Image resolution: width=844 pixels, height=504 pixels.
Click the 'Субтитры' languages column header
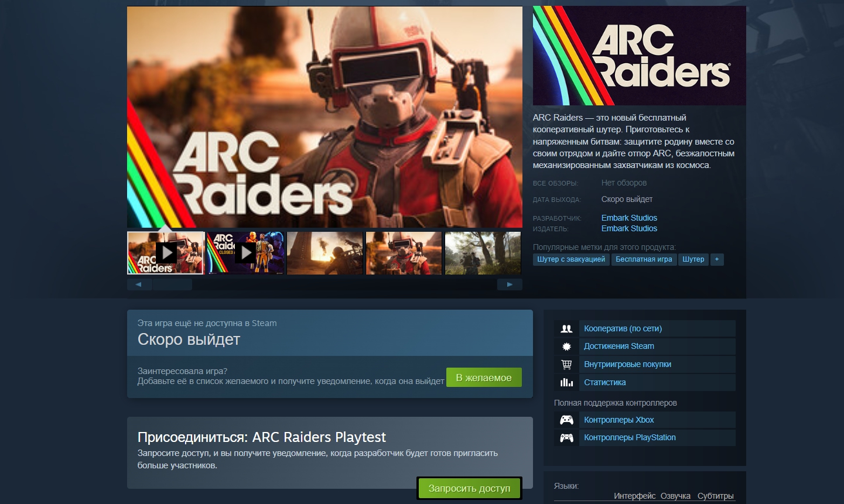[715, 496]
